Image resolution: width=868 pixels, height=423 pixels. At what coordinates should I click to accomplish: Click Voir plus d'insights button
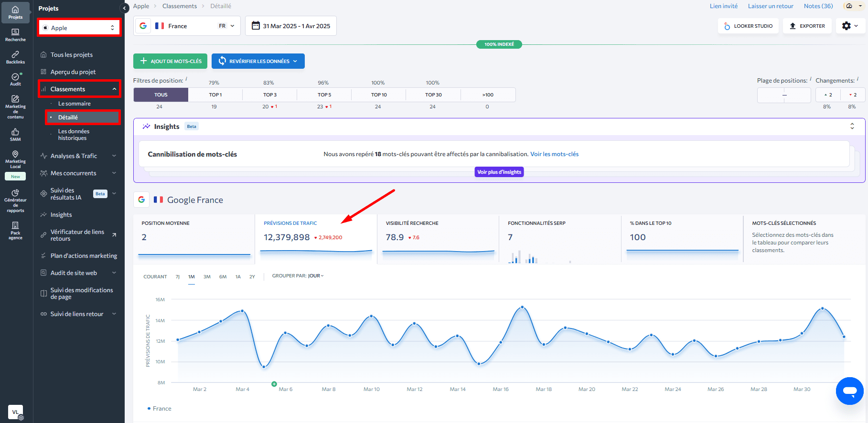click(x=499, y=172)
